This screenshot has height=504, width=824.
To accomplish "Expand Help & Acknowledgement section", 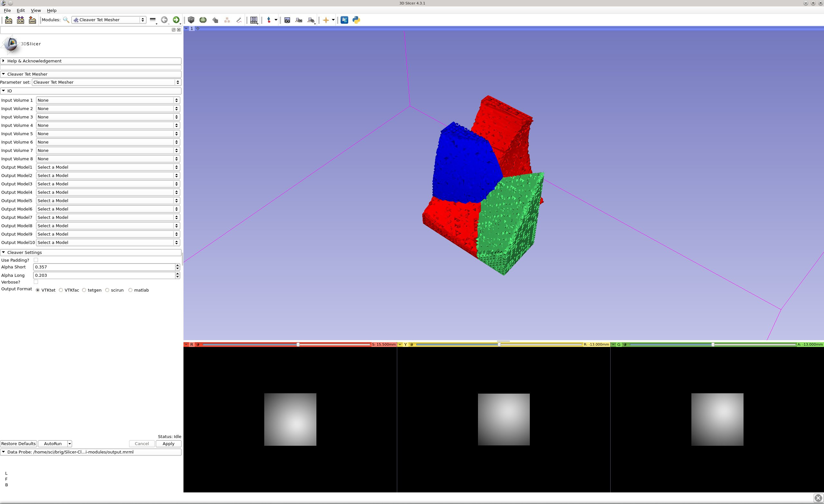I will click(x=34, y=61).
